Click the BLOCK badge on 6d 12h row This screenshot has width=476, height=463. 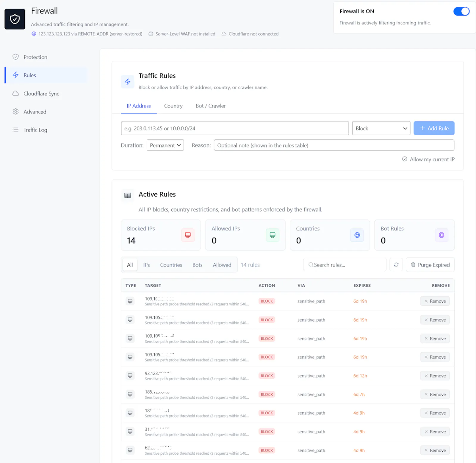[x=267, y=376]
